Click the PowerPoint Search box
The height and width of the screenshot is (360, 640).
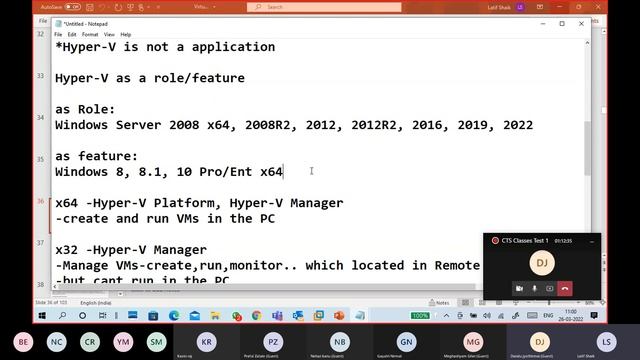324,7
